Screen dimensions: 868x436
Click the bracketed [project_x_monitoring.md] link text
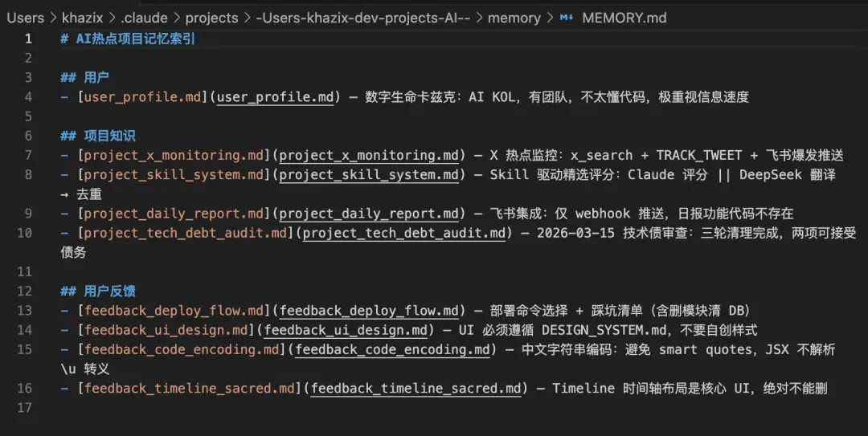174,156
